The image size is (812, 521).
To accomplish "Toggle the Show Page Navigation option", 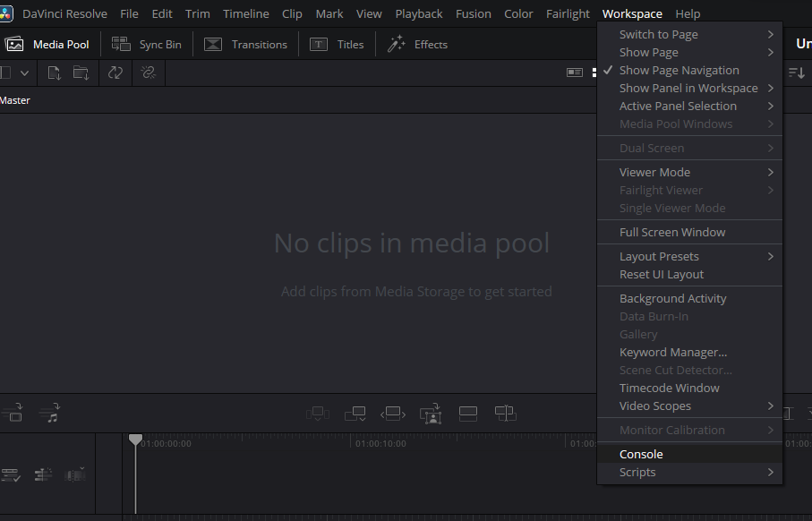I will coord(679,70).
